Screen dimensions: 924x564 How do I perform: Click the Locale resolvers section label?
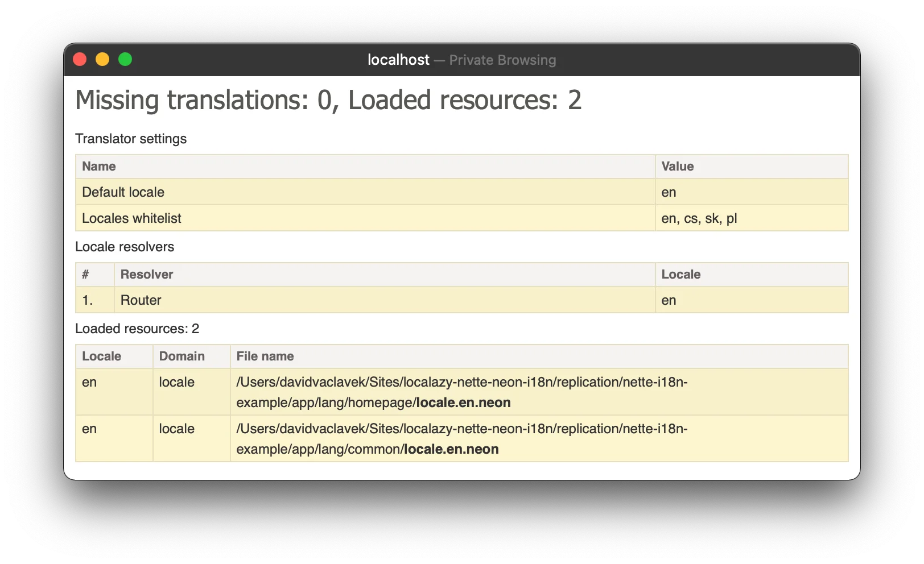[x=125, y=247]
